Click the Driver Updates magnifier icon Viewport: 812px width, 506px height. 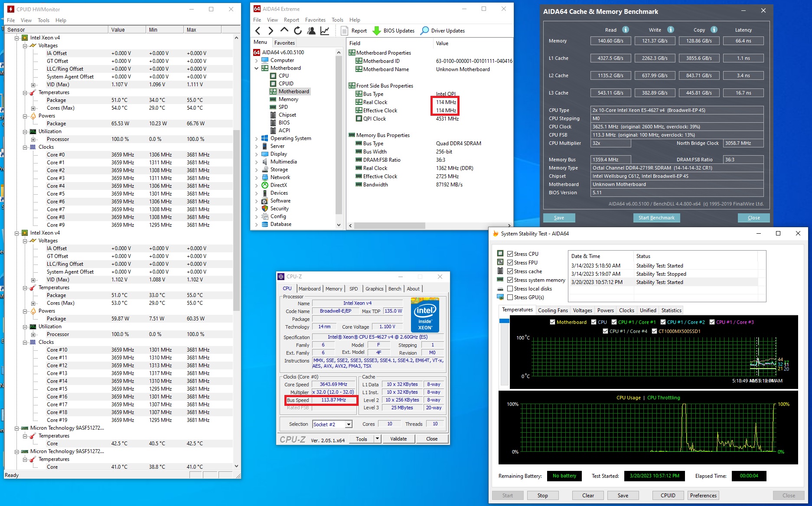point(425,30)
